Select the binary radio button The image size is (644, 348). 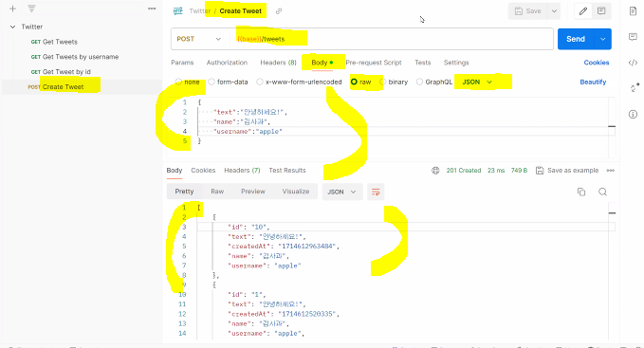point(383,82)
